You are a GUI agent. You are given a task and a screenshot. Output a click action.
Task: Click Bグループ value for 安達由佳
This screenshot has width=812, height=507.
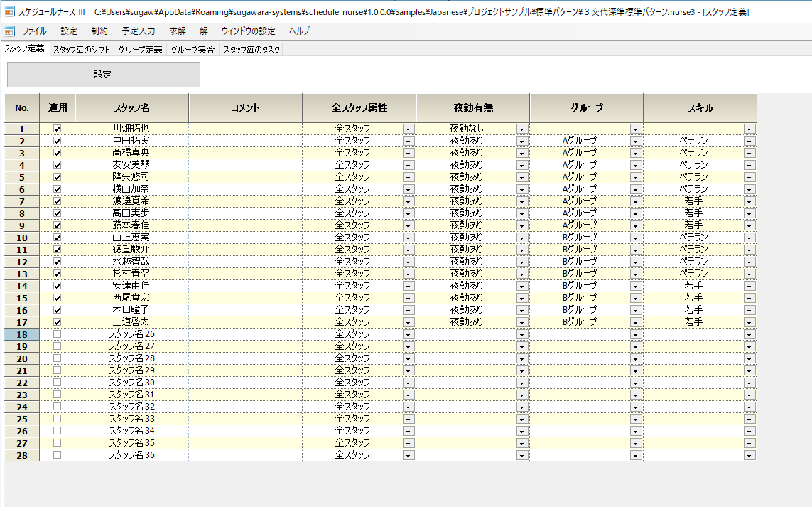coord(580,286)
